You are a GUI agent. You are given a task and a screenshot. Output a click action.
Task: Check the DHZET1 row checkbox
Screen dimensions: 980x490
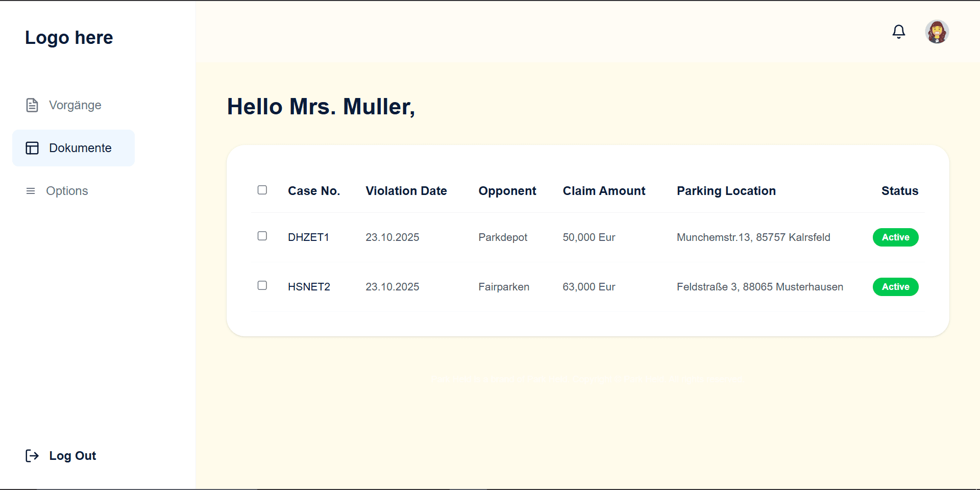point(262,236)
